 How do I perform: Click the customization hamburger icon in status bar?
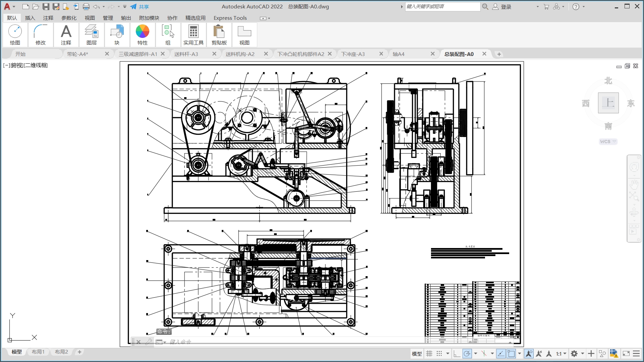pos(636,354)
